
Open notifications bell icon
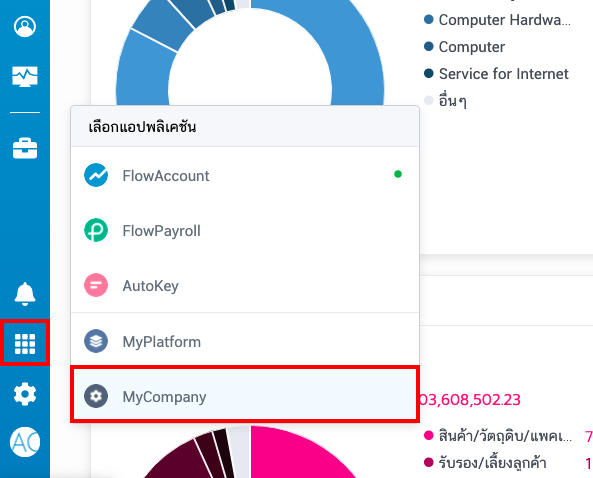tap(25, 294)
